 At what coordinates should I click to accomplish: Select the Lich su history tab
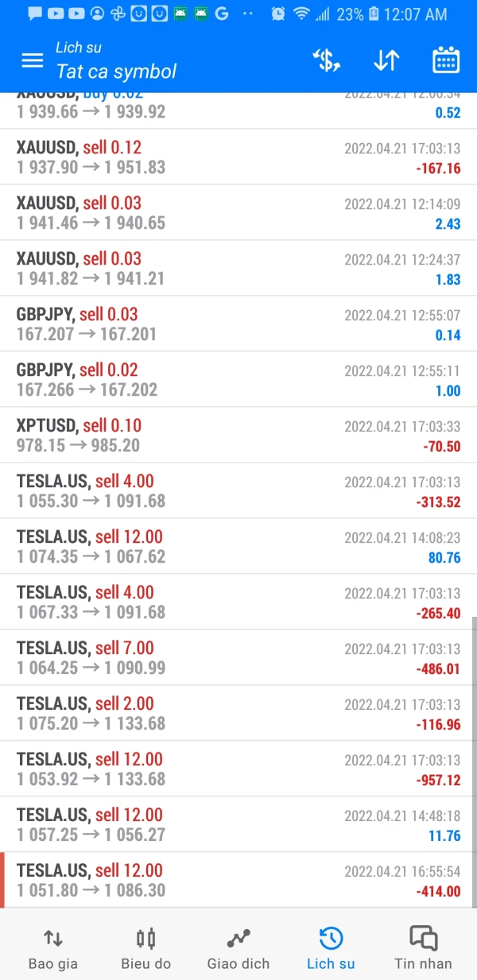click(331, 948)
